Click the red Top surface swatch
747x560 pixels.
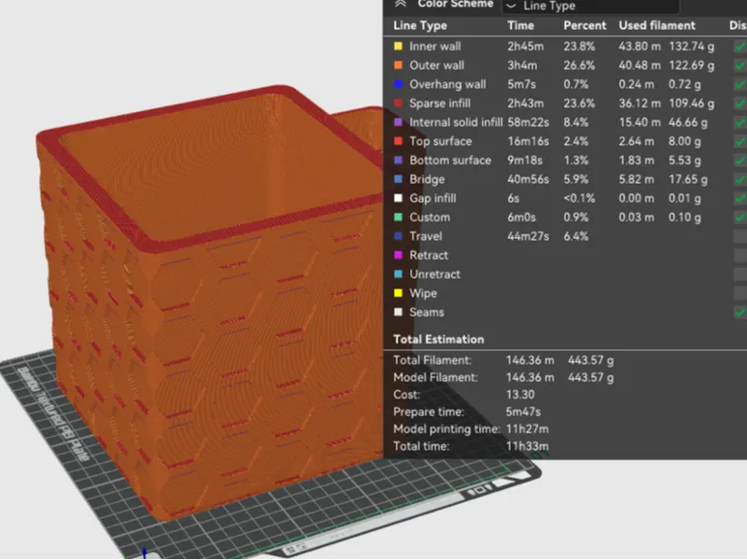click(399, 142)
